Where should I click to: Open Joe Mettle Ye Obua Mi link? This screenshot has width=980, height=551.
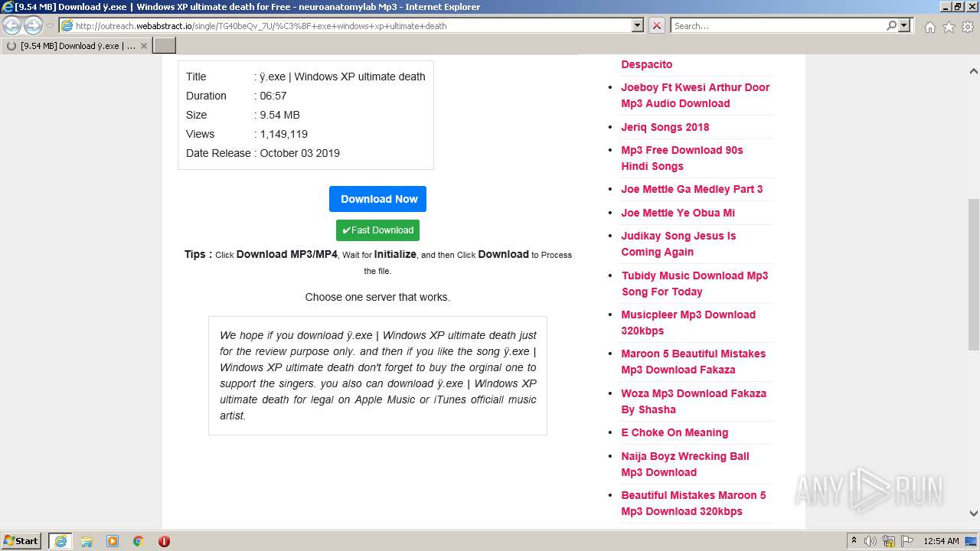coord(678,213)
